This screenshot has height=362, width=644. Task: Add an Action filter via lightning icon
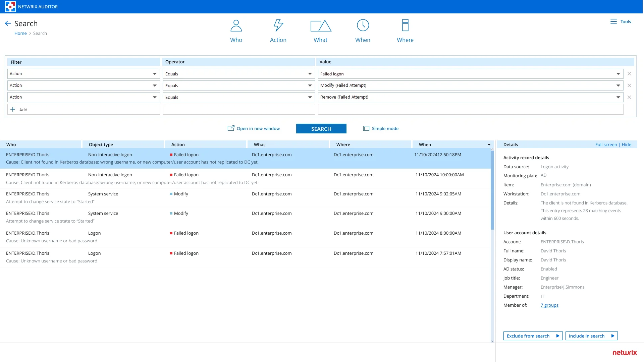pyautogui.click(x=278, y=25)
